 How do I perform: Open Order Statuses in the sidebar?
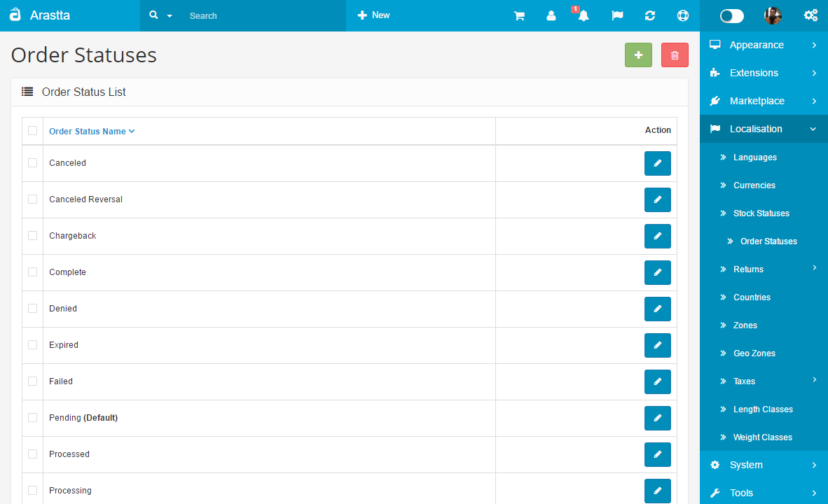pos(768,241)
